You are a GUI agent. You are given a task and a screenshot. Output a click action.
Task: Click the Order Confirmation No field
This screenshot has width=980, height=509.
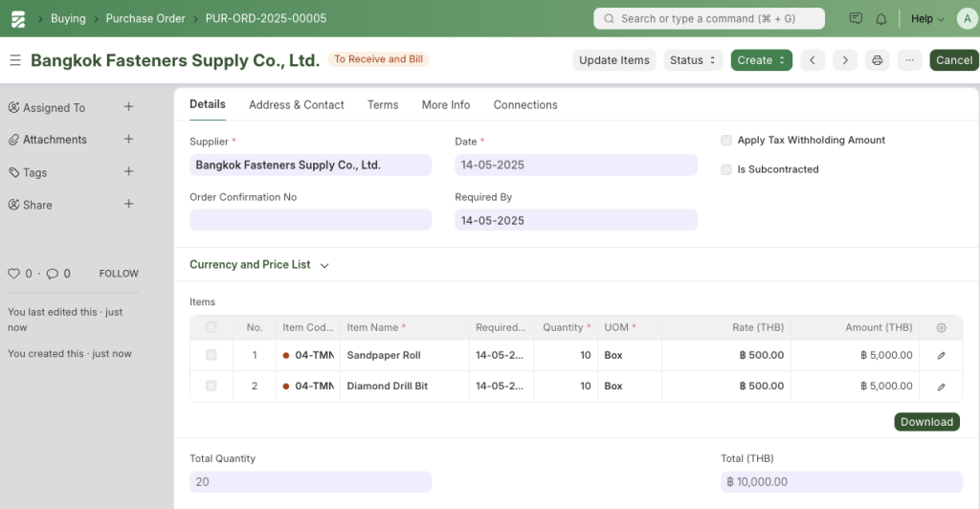[x=310, y=220]
